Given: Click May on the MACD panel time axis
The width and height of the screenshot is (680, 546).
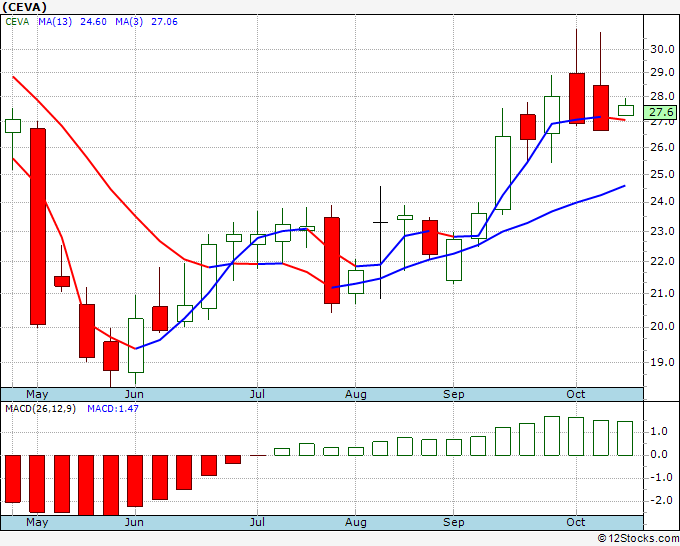Looking at the screenshot, I should tap(37, 523).
